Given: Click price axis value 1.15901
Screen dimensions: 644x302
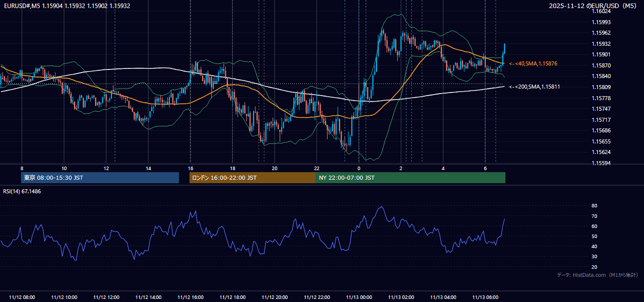Looking at the screenshot, I should [x=601, y=54].
